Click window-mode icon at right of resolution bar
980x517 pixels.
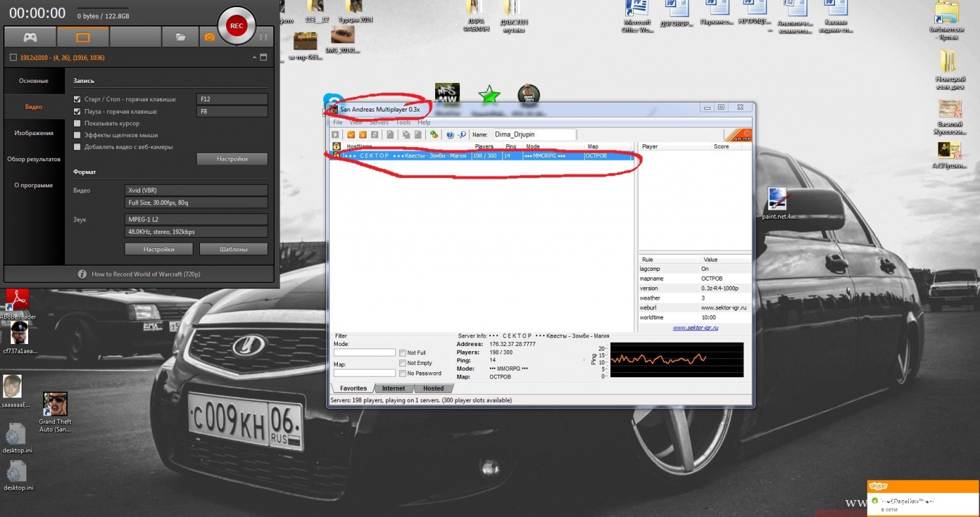(x=263, y=57)
